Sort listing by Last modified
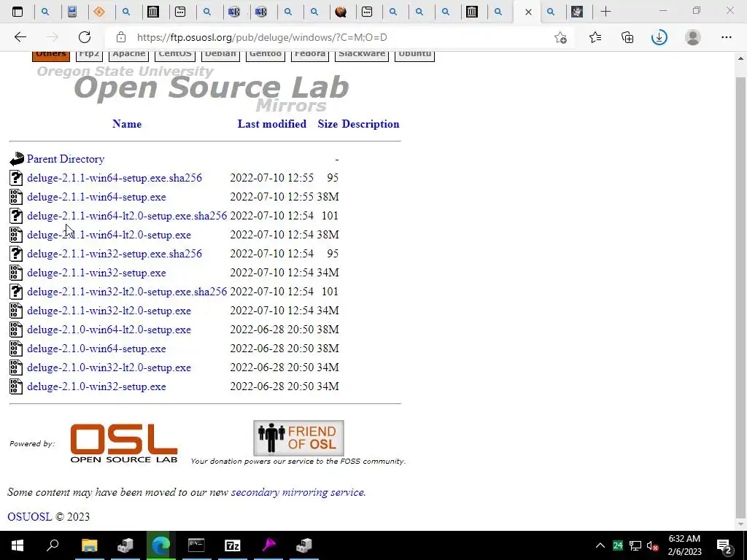The height and width of the screenshot is (560, 747). [272, 124]
